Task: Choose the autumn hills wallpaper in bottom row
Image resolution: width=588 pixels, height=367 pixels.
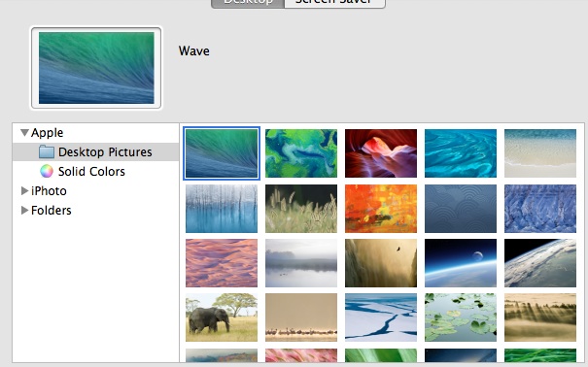Action: click(222, 355)
